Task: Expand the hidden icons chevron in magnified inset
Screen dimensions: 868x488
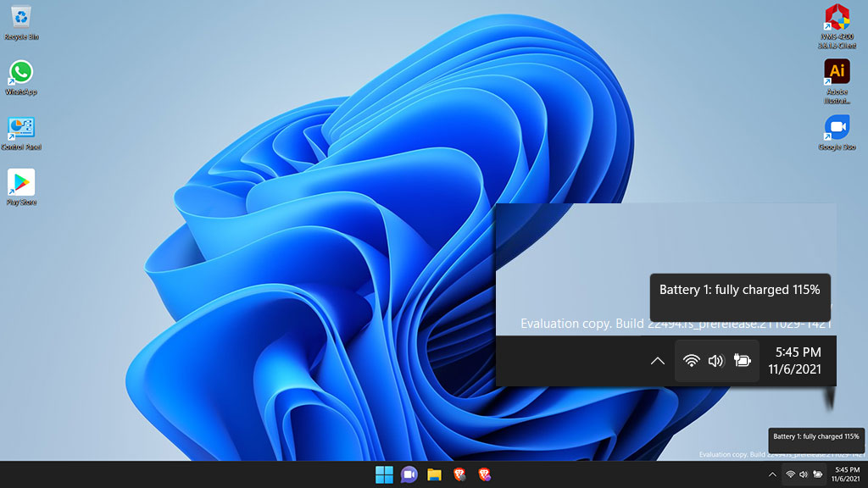Action: [x=657, y=361]
